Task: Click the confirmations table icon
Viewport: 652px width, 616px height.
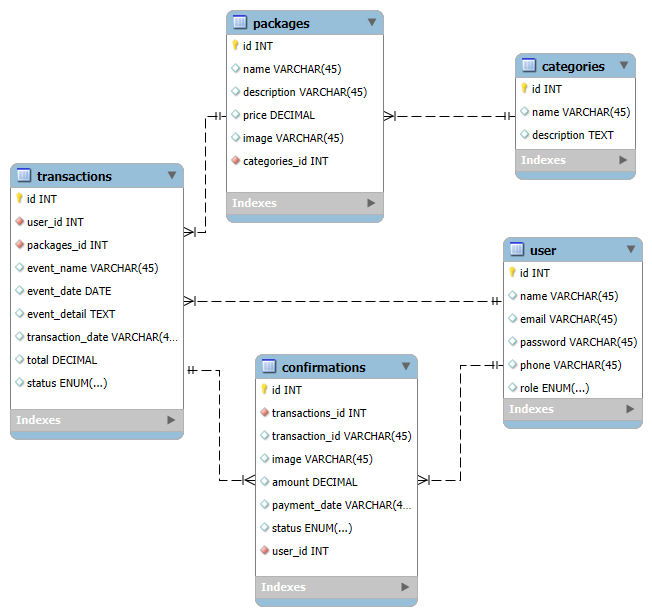Action: [269, 366]
